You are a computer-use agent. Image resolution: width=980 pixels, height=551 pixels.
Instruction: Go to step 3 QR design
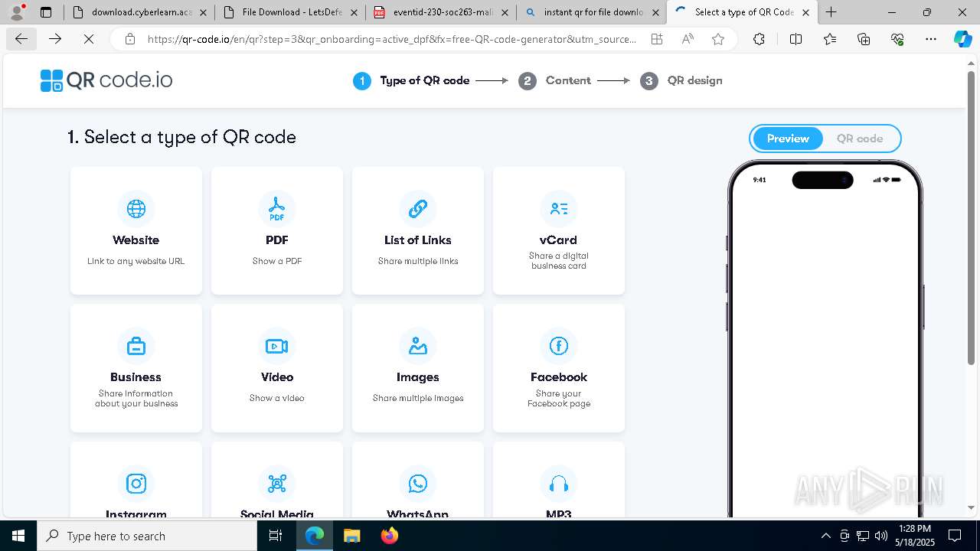tap(681, 80)
